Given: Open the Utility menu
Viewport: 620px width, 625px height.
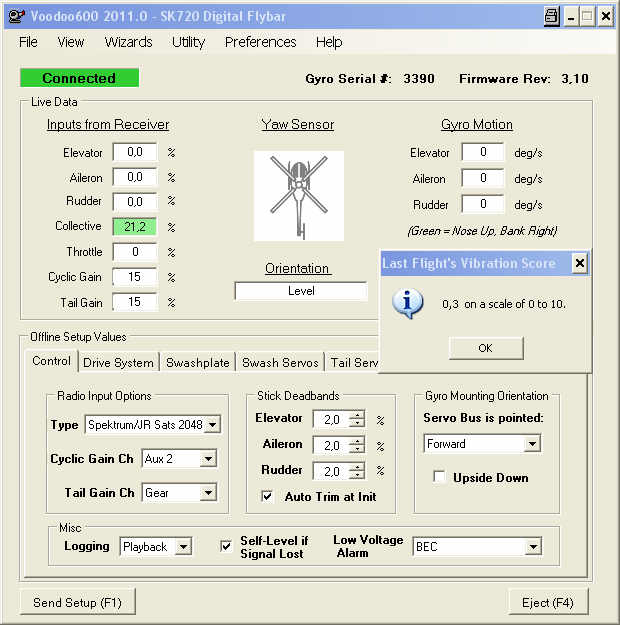Looking at the screenshot, I should (188, 42).
